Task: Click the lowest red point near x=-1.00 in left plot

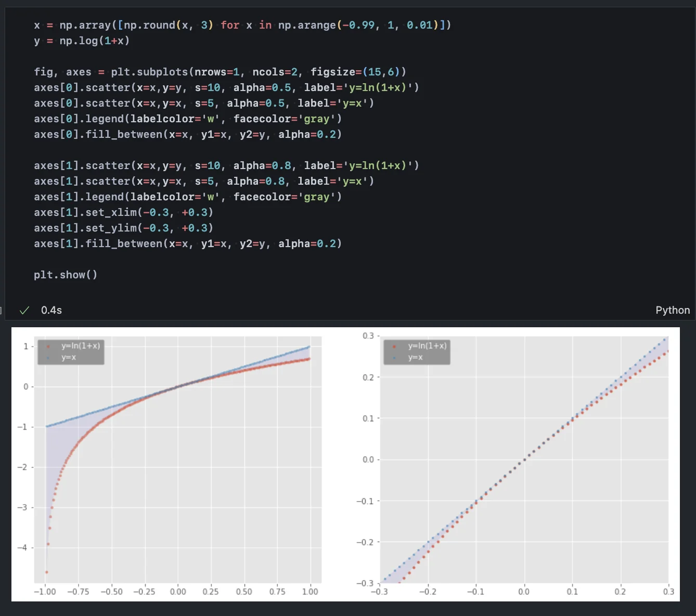Action: coord(47,572)
